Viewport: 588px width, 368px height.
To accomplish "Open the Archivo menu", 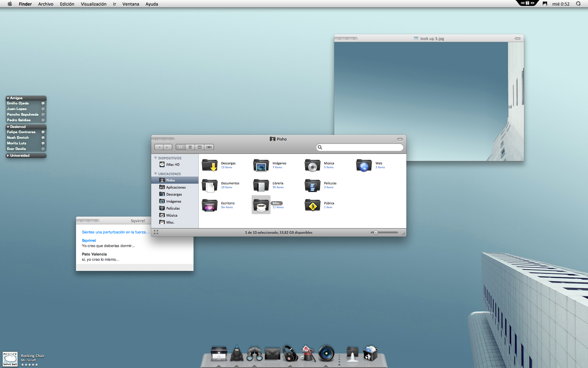I will point(46,4).
